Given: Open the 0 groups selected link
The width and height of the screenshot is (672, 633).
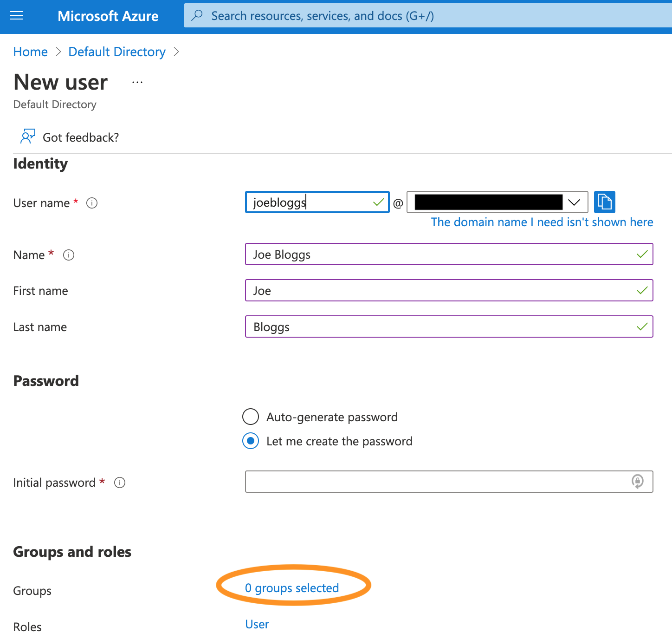Looking at the screenshot, I should pyautogui.click(x=292, y=588).
